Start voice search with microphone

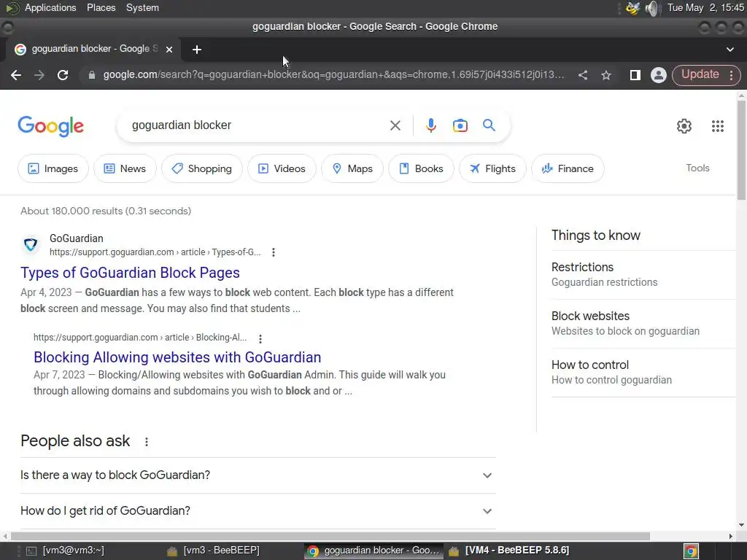pos(430,125)
